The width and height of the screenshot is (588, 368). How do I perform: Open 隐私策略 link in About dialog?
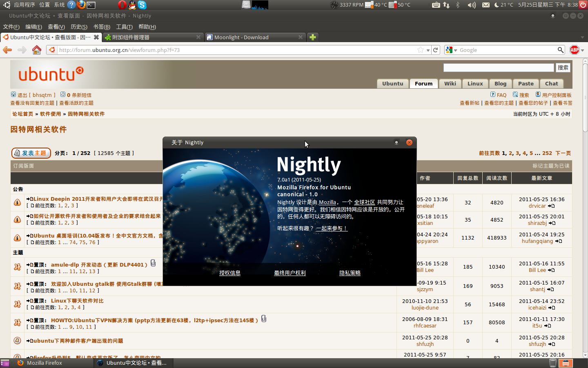(350, 273)
